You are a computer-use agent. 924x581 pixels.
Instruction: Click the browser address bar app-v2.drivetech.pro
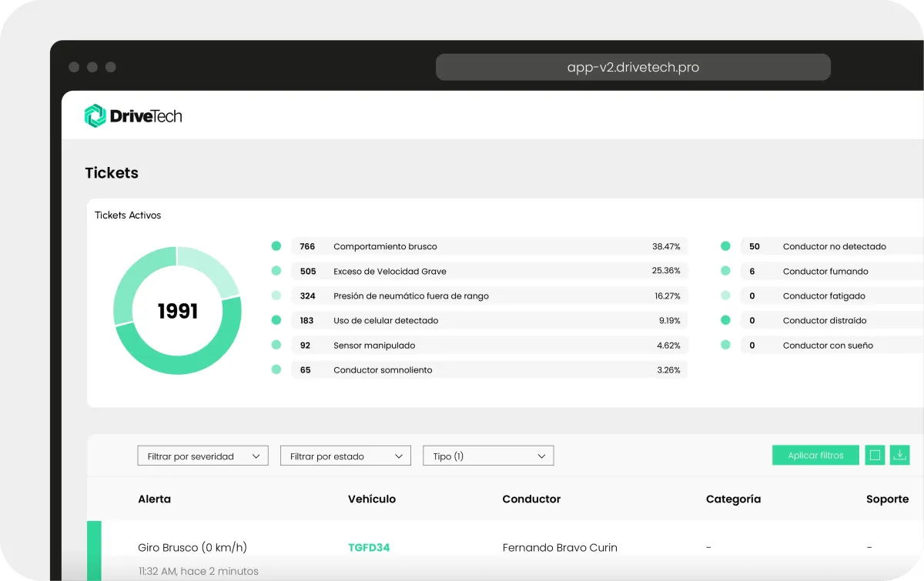pos(633,67)
